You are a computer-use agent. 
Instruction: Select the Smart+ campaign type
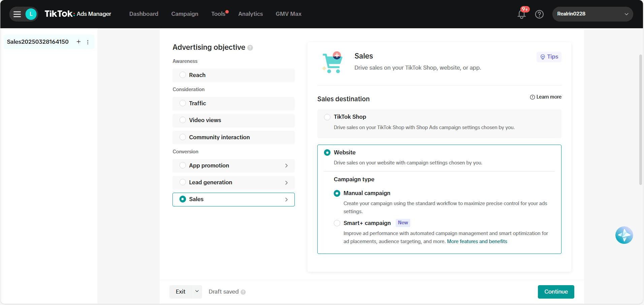pos(337,223)
